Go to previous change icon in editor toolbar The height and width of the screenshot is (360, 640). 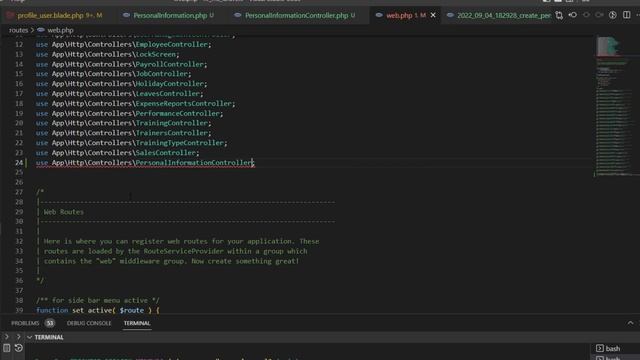[573, 16]
